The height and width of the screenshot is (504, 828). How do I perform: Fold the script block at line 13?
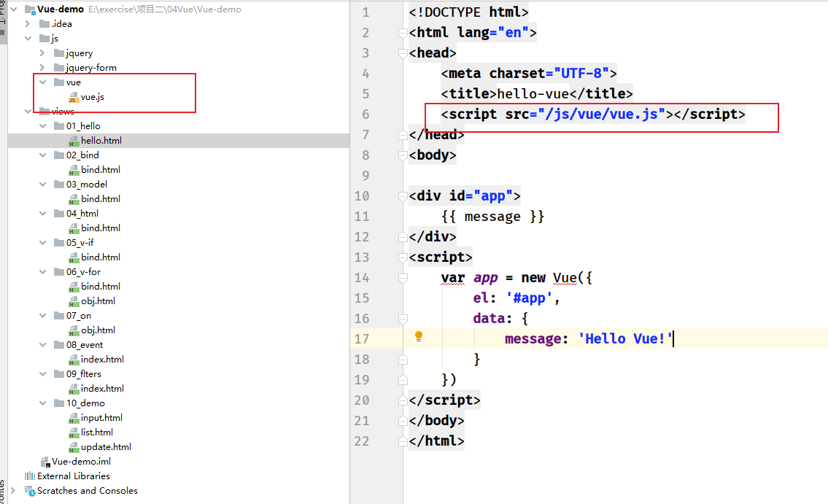403,257
